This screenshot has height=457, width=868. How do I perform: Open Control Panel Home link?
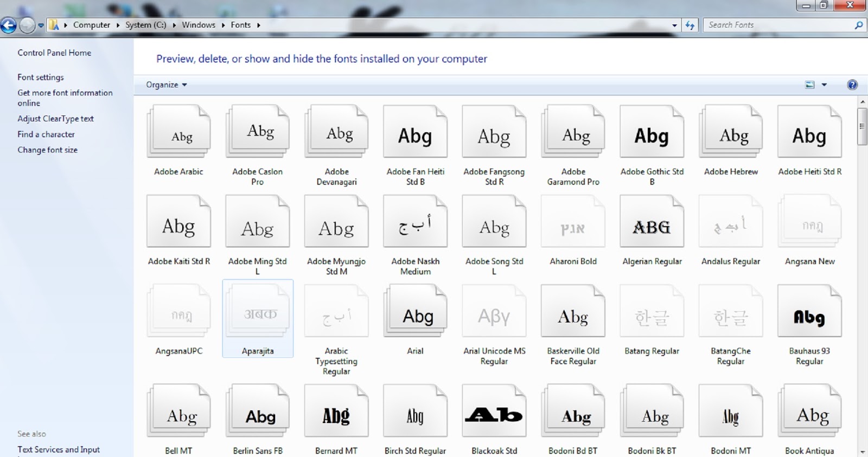point(54,53)
